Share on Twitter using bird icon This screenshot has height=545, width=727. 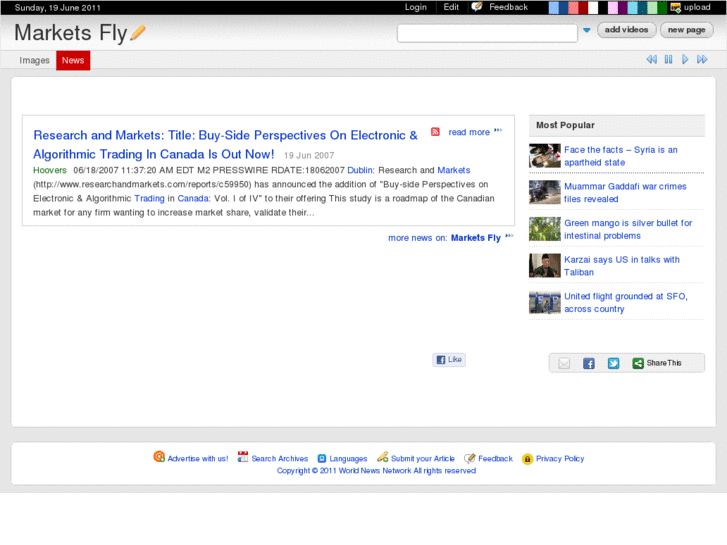(613, 363)
